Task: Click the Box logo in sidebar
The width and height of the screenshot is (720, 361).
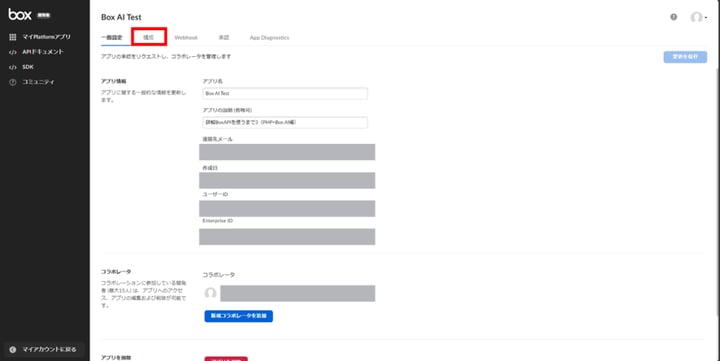Action: coord(20,15)
